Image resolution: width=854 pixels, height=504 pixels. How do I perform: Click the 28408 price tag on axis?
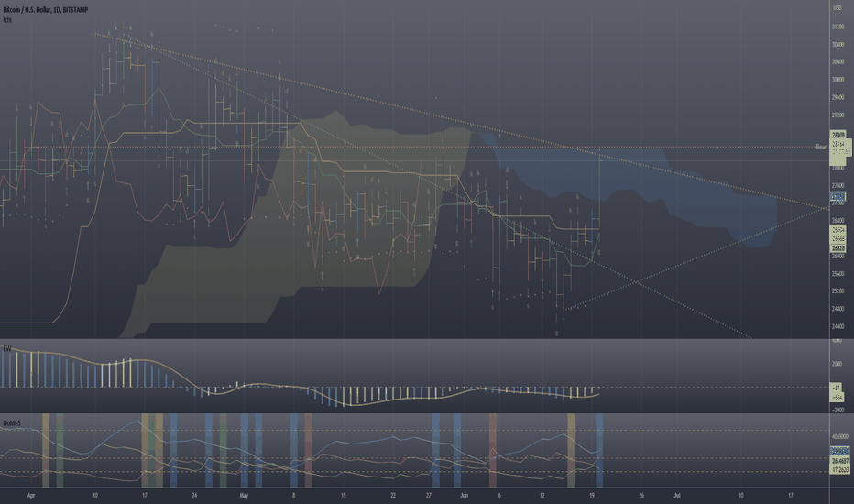[x=838, y=135]
